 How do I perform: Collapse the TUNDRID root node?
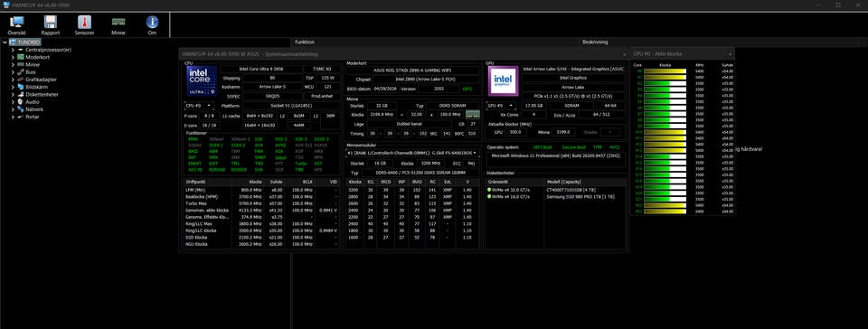5,42
